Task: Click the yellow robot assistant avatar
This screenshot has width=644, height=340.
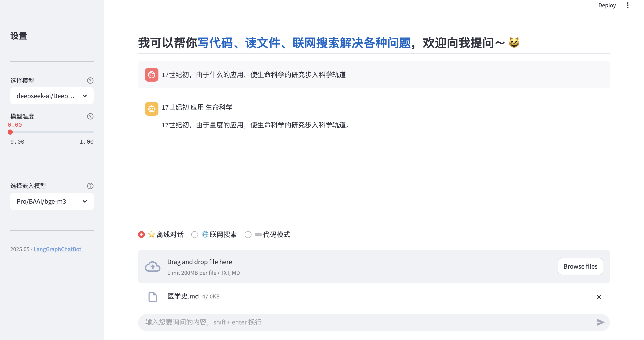Action: (151, 109)
